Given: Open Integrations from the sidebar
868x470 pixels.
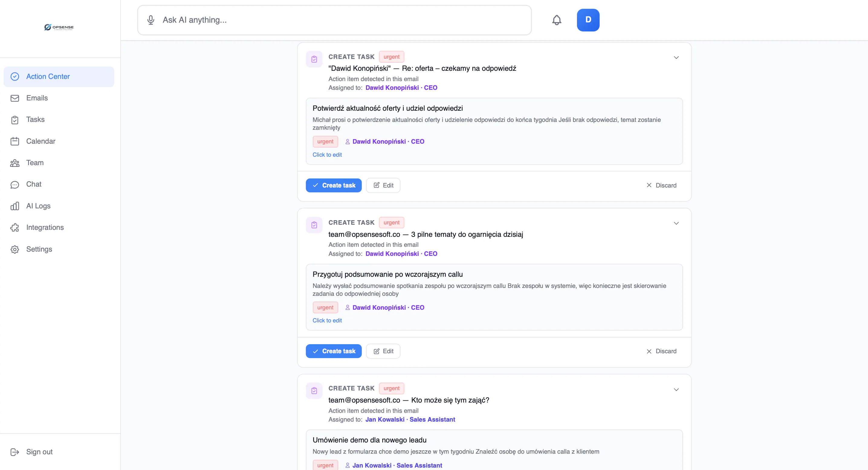Looking at the screenshot, I should (x=59, y=227).
